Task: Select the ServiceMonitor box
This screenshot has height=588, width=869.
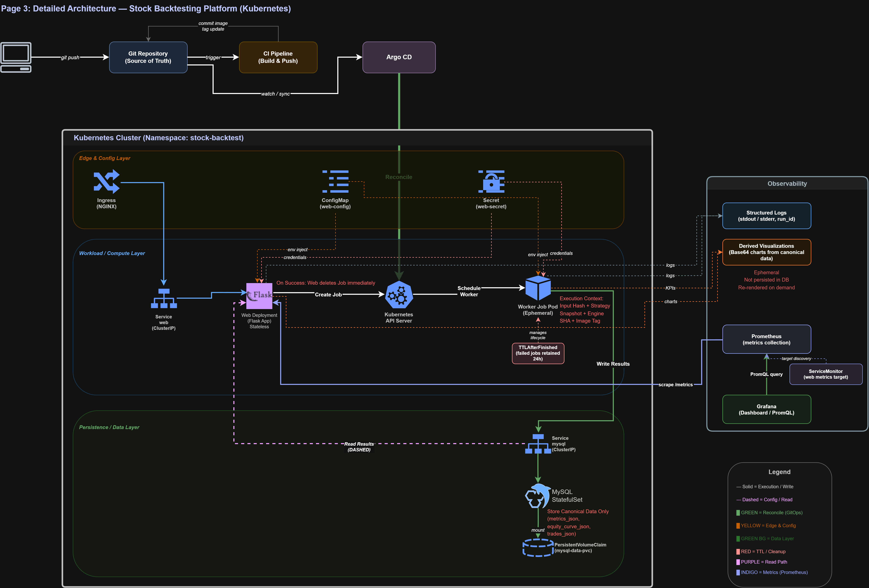Action: click(x=826, y=374)
